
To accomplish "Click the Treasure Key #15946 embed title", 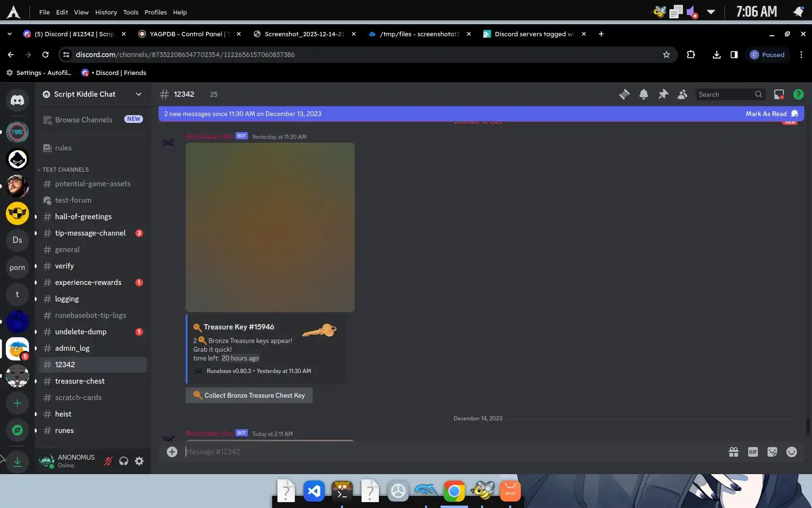I will click(239, 327).
